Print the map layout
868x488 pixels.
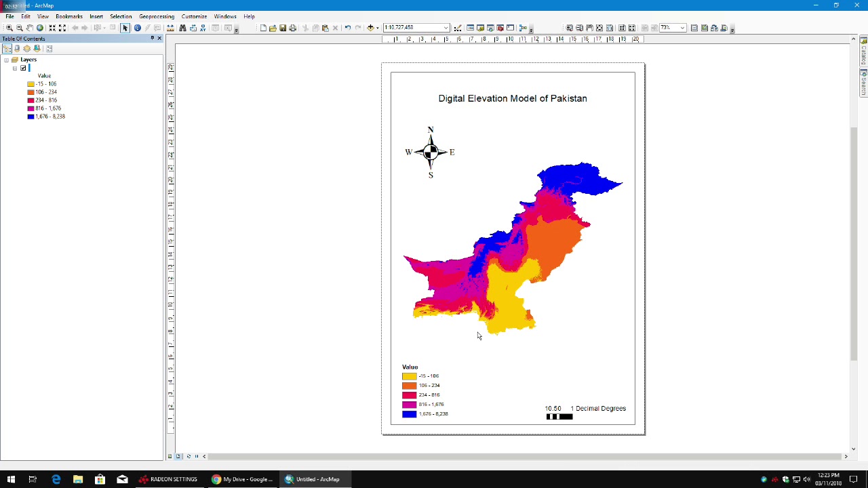click(292, 28)
